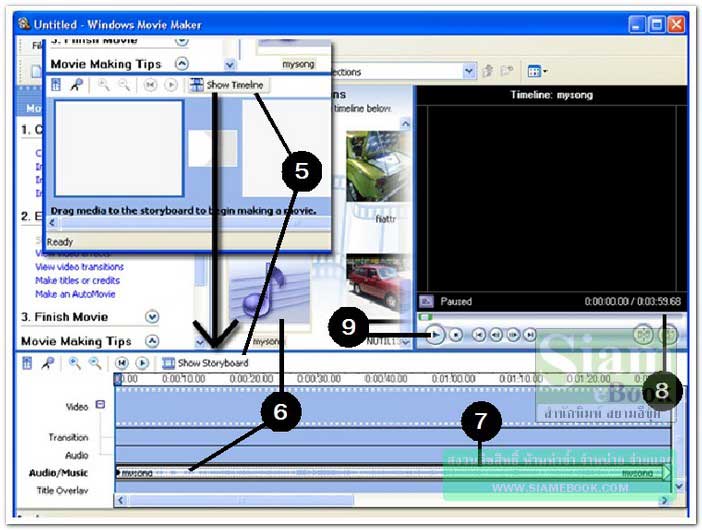Screen dimensions: 702x530
Task: Click Set Audio Levels icon left of Show Timeline
Action: point(56,85)
